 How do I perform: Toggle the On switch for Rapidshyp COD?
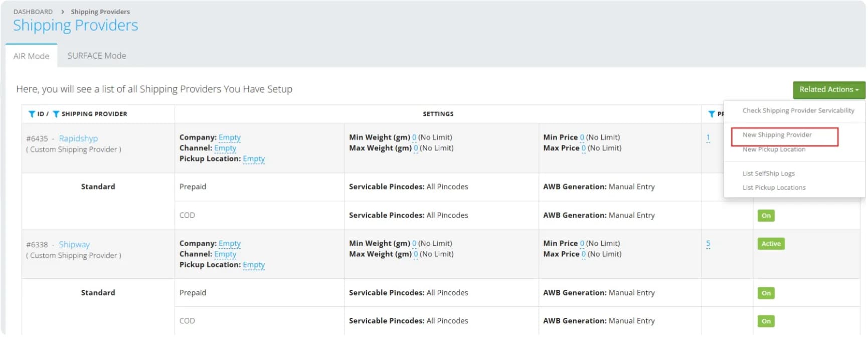click(x=766, y=216)
